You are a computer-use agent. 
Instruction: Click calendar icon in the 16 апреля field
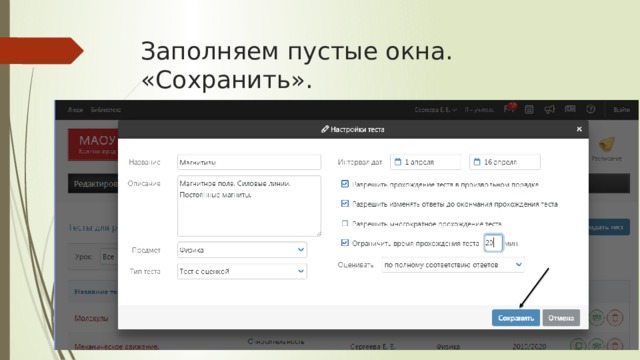(477, 162)
